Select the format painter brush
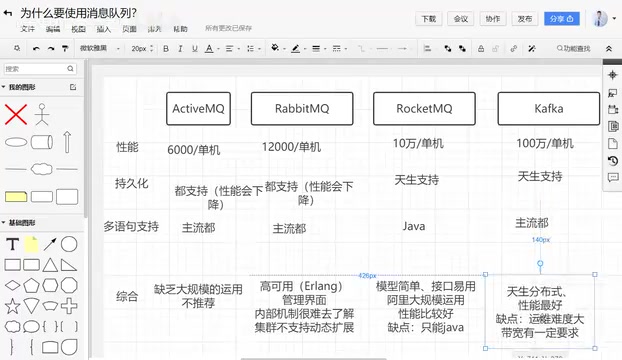This screenshot has width=622, height=360. pyautogui.click(x=65, y=48)
